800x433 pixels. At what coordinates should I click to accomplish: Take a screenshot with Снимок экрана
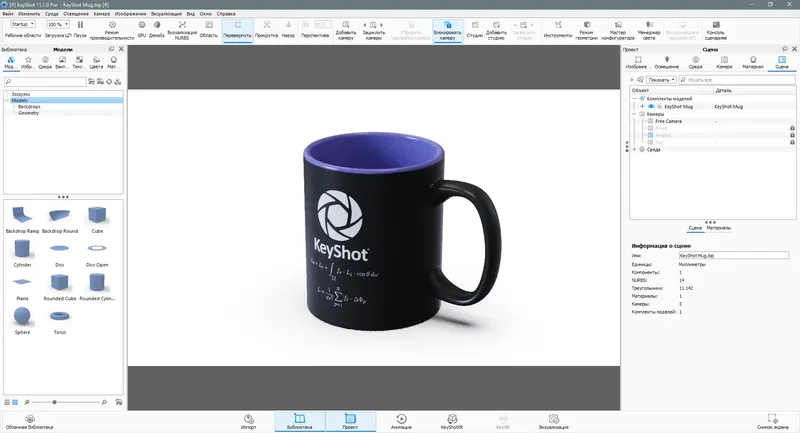tap(772, 422)
